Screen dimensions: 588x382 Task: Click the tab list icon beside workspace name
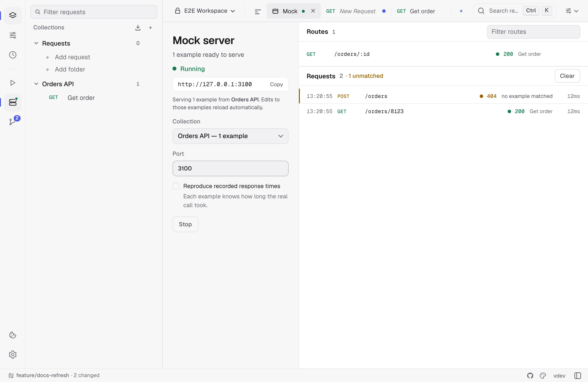[x=258, y=11]
